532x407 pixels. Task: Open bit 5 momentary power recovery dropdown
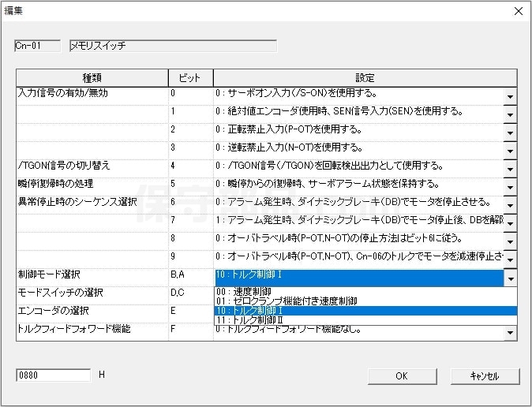pyautogui.click(x=510, y=187)
